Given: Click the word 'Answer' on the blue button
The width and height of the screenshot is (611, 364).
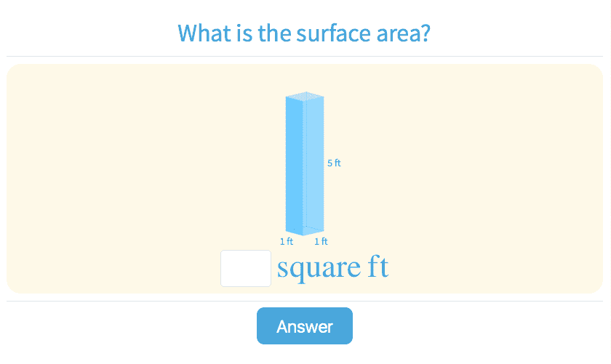Looking at the screenshot, I should [304, 326].
